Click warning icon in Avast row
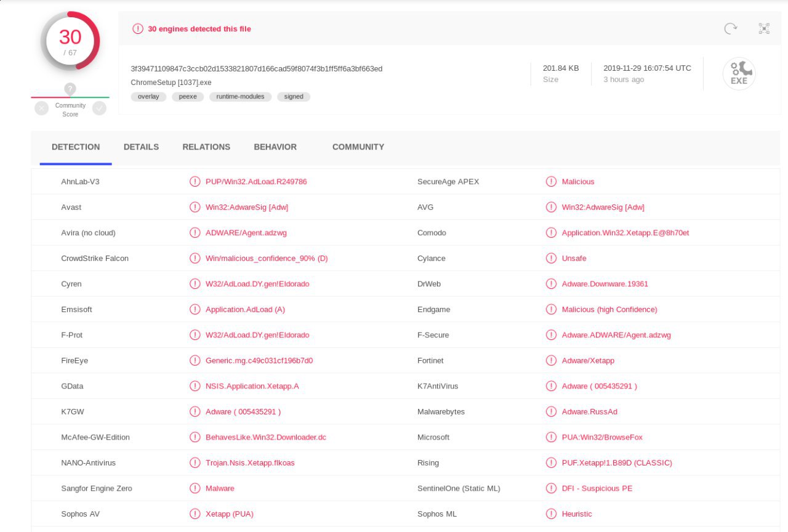 pos(195,208)
